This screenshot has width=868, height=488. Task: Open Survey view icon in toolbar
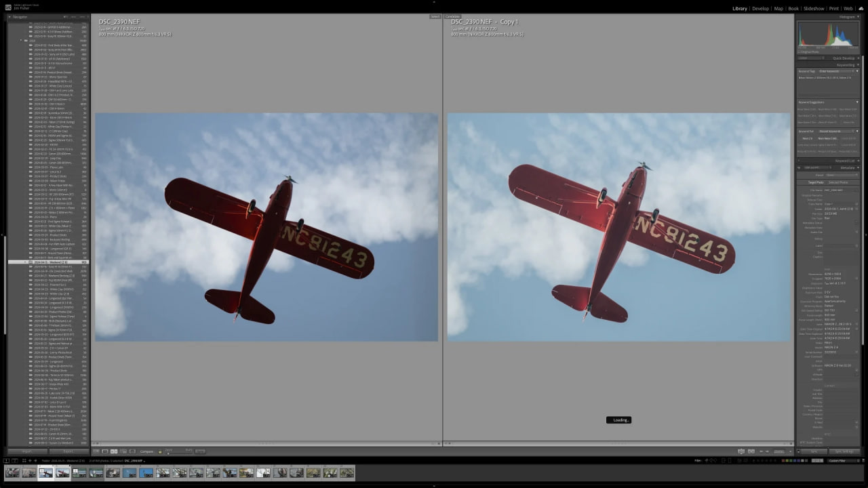(x=123, y=451)
